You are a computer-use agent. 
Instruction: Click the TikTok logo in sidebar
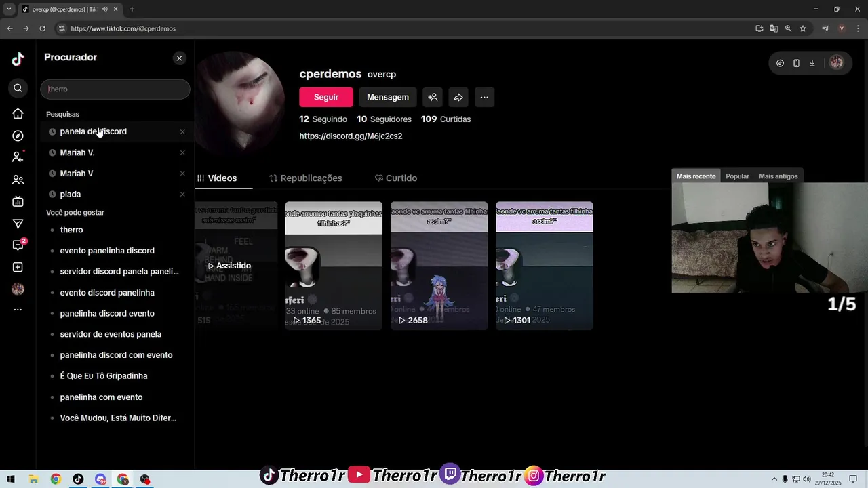tap(18, 59)
